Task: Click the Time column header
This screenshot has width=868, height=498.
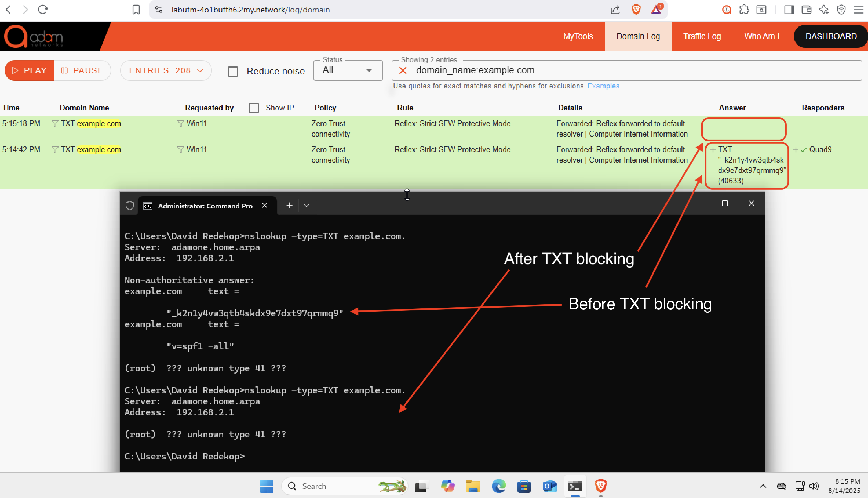Action: point(11,108)
